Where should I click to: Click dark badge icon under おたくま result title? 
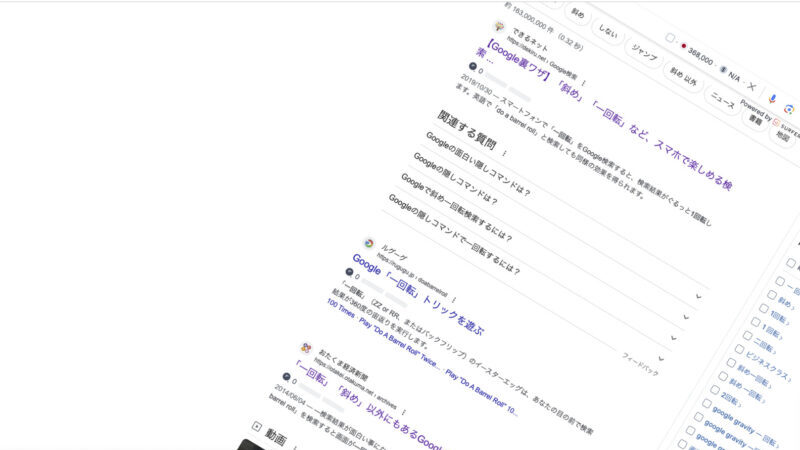pyautogui.click(x=287, y=377)
